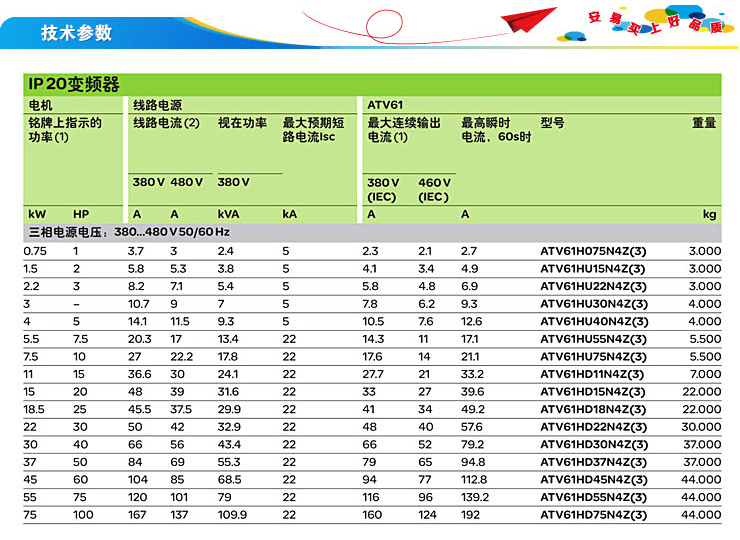Select transient current 139.2 value
740x540 pixels.
pyautogui.click(x=475, y=498)
